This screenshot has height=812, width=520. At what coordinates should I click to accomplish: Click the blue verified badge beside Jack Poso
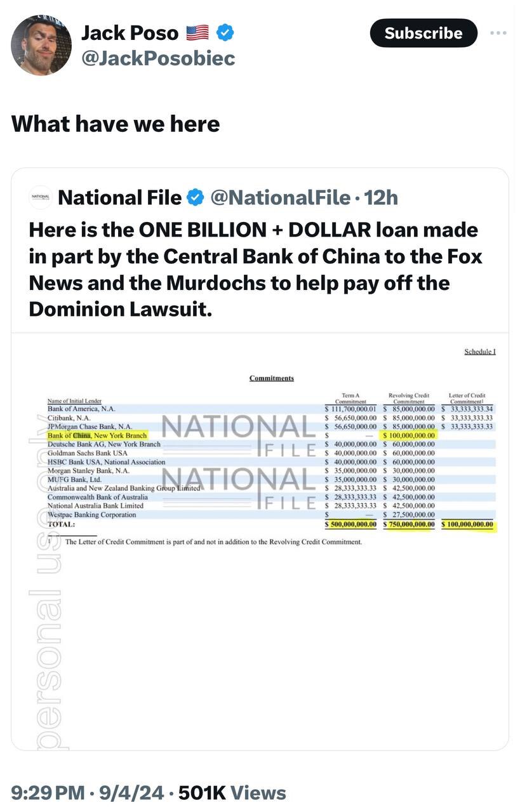click(226, 32)
